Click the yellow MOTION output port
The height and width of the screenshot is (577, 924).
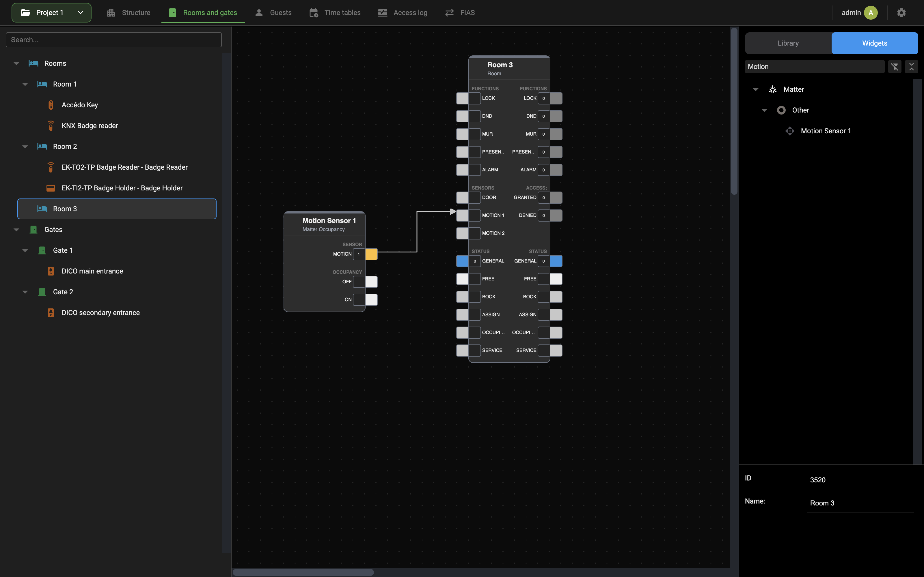point(371,254)
